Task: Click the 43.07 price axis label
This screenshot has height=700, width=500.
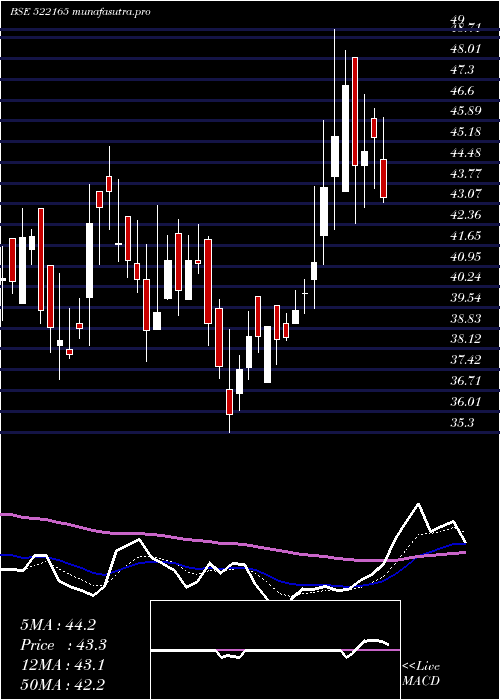Action: (x=466, y=194)
